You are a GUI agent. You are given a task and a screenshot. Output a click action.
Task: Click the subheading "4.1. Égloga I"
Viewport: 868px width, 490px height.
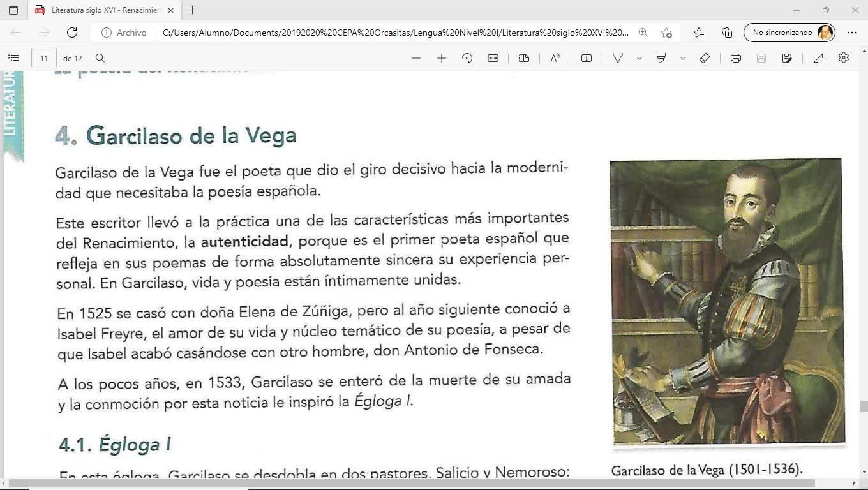[x=115, y=444]
